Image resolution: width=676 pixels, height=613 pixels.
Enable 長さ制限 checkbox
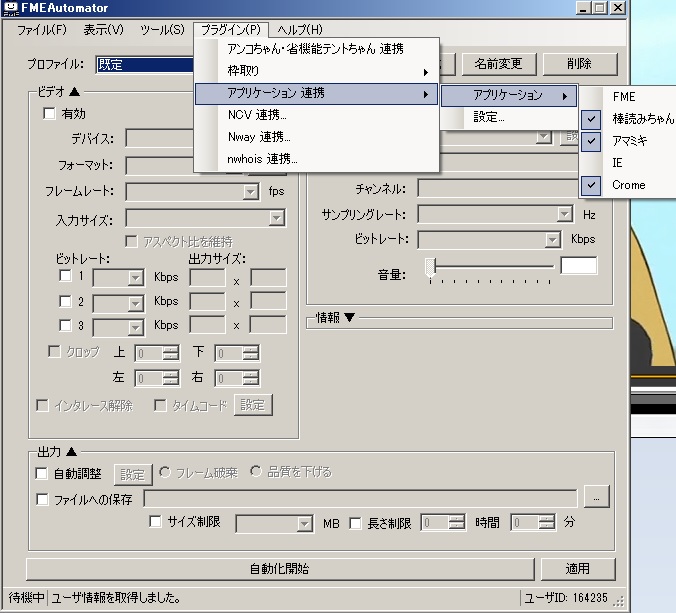point(355,523)
